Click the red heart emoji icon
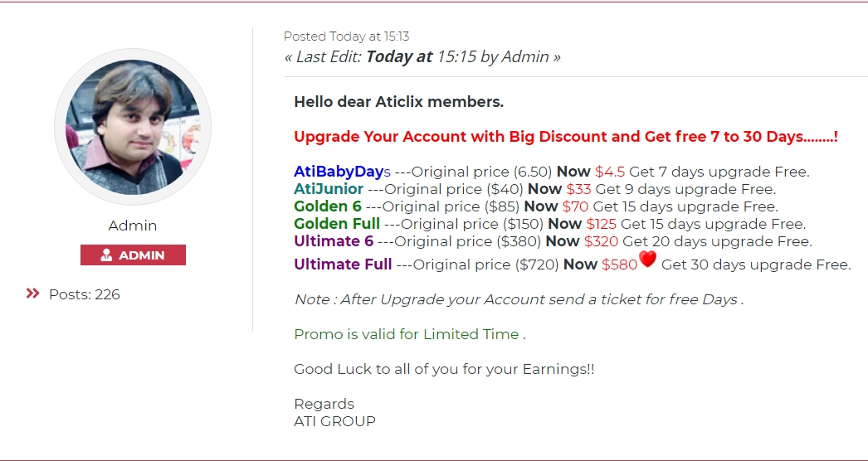Screen dimensions: 868x461 pyautogui.click(x=648, y=260)
